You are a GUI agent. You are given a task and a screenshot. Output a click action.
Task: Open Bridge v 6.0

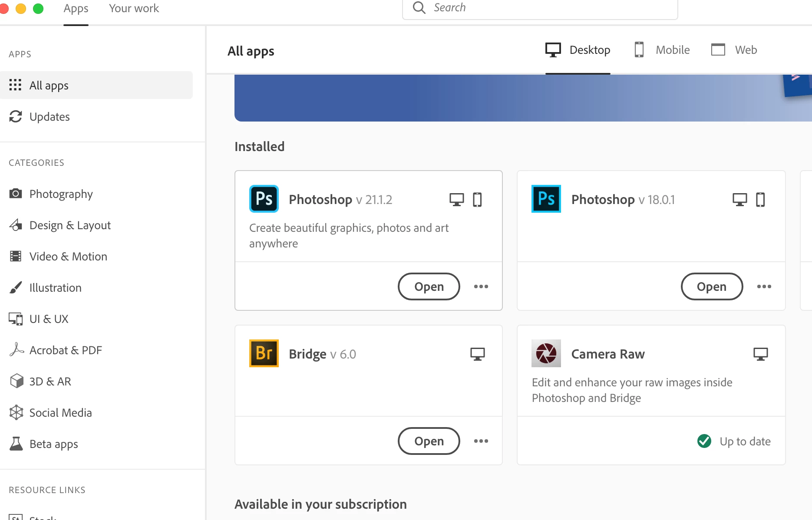click(x=429, y=441)
